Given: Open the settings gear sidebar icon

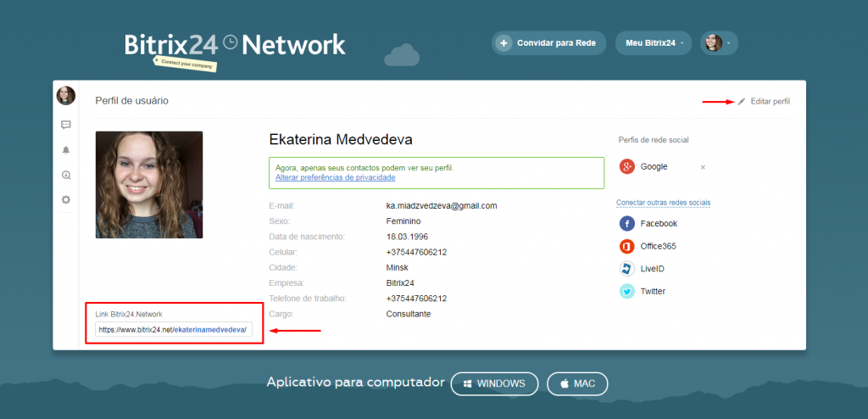Looking at the screenshot, I should pyautogui.click(x=66, y=199).
